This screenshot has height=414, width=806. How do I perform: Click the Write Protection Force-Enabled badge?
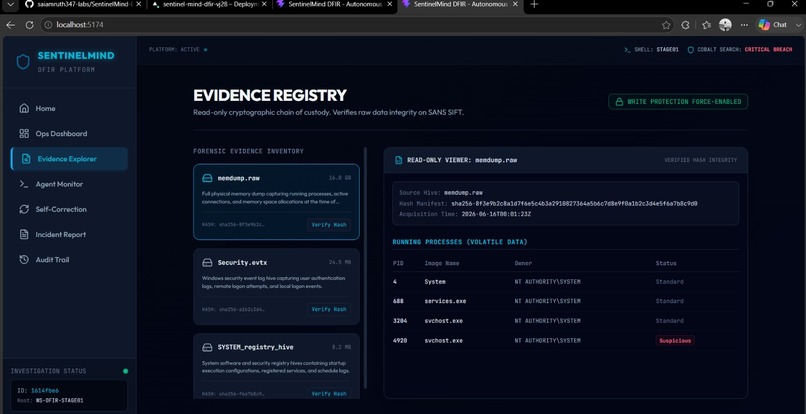tap(678, 102)
